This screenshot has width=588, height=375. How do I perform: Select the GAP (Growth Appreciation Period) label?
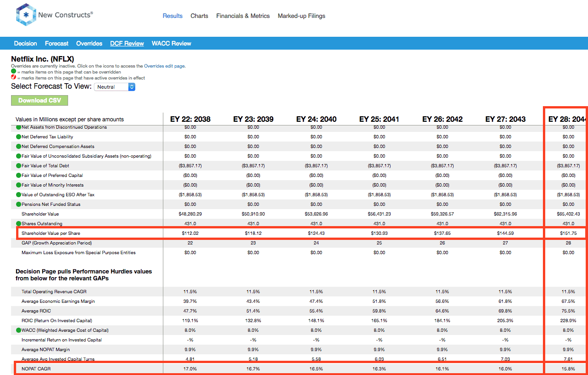(x=57, y=243)
